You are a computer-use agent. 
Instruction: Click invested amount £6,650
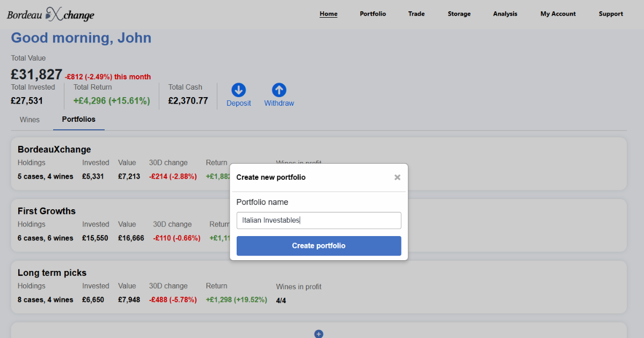(93, 299)
